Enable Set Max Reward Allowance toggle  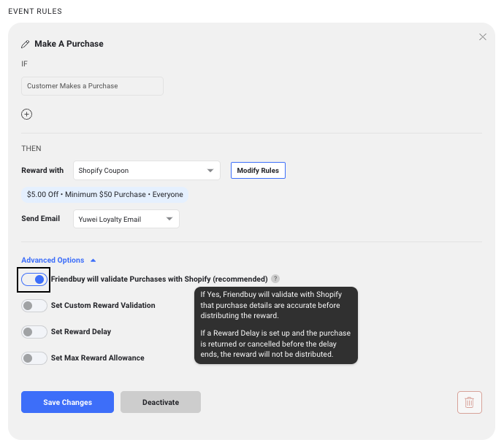pyautogui.click(x=34, y=358)
